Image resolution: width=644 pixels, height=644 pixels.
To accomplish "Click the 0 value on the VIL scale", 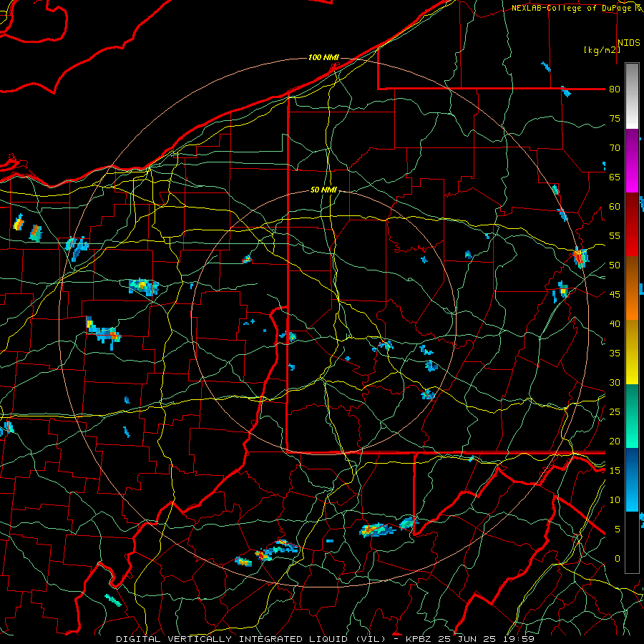I will tap(618, 559).
